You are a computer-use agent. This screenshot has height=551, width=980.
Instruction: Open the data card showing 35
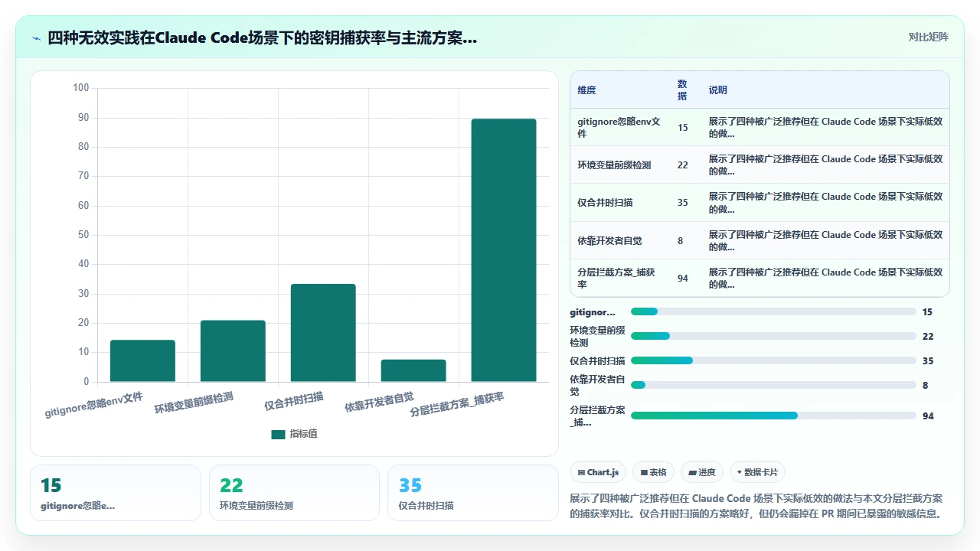pos(473,493)
